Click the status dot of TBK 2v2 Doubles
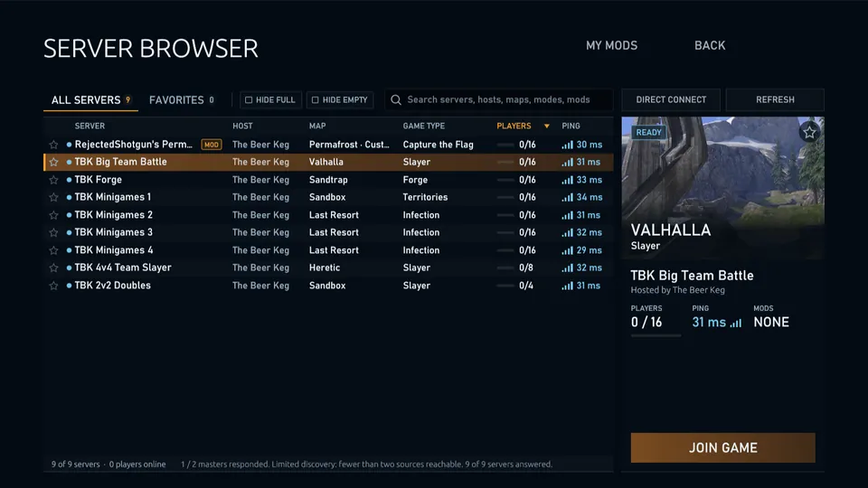 pyautogui.click(x=69, y=286)
